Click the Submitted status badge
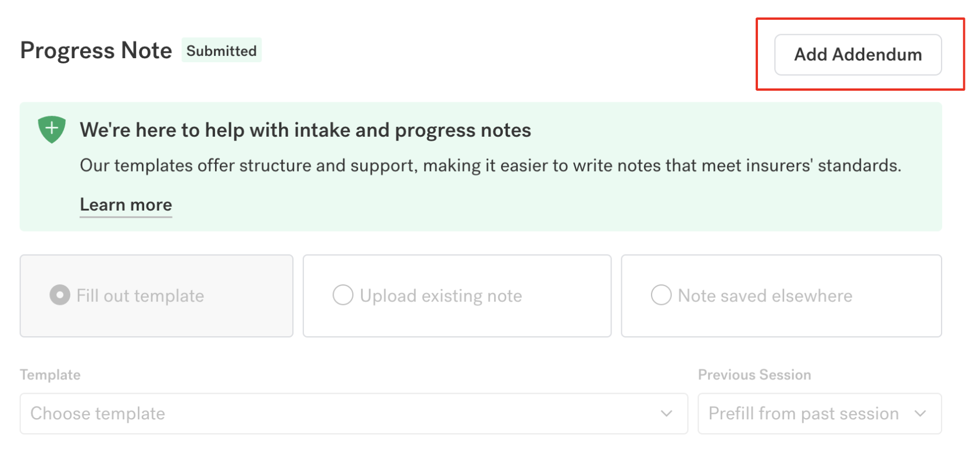980x463 pixels. click(221, 51)
